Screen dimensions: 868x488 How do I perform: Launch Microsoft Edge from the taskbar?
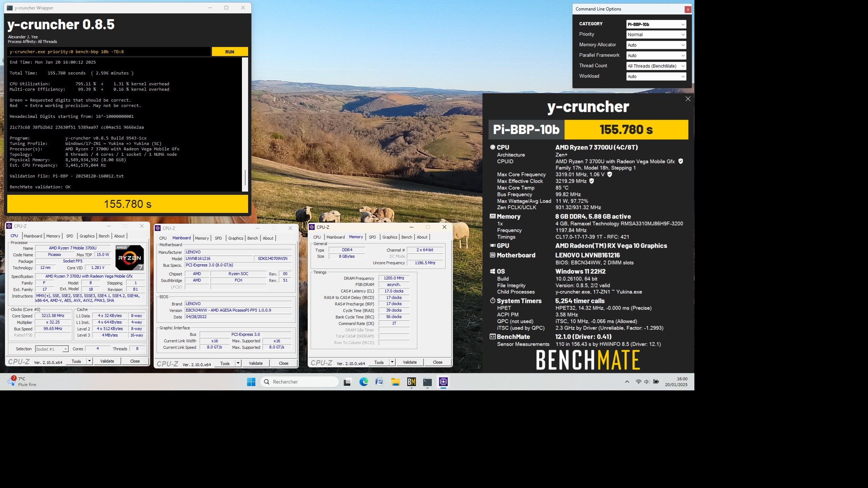(363, 382)
